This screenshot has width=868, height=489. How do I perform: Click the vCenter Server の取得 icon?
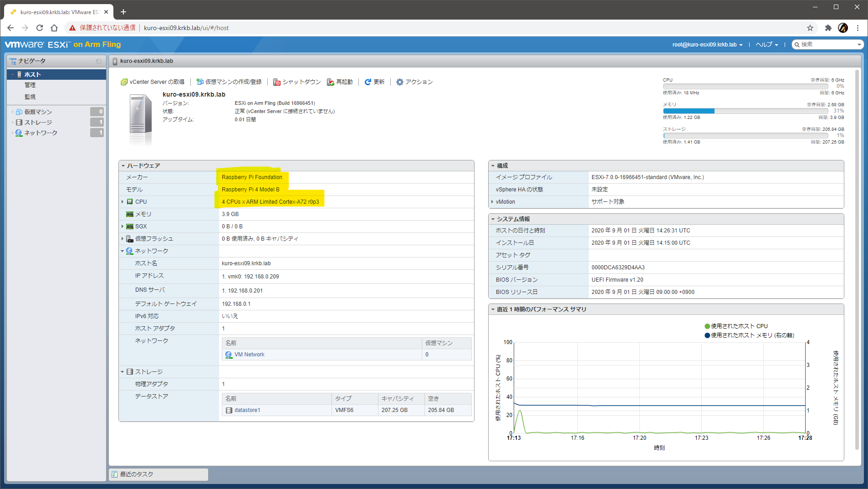124,82
